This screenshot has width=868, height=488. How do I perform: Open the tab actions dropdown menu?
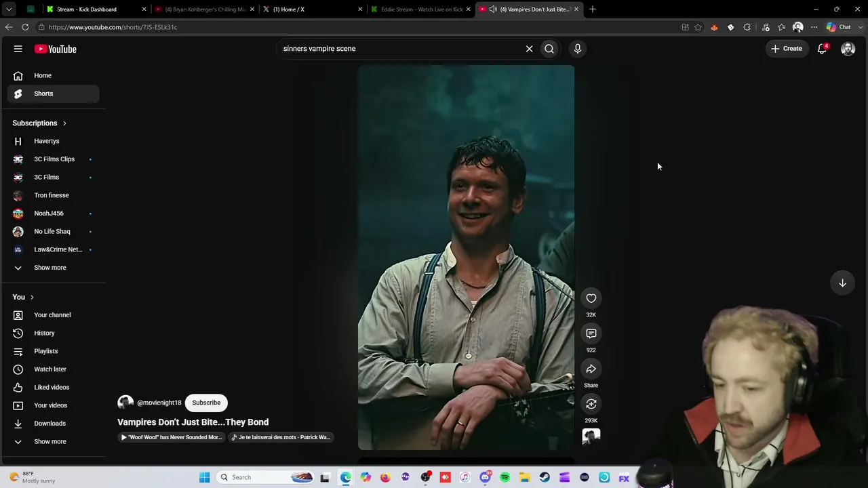(9, 9)
